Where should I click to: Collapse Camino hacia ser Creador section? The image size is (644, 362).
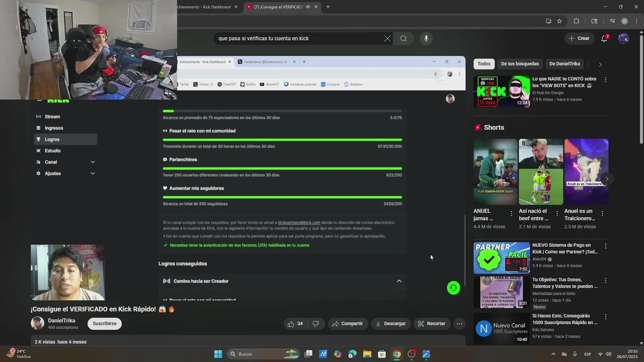pos(399,281)
